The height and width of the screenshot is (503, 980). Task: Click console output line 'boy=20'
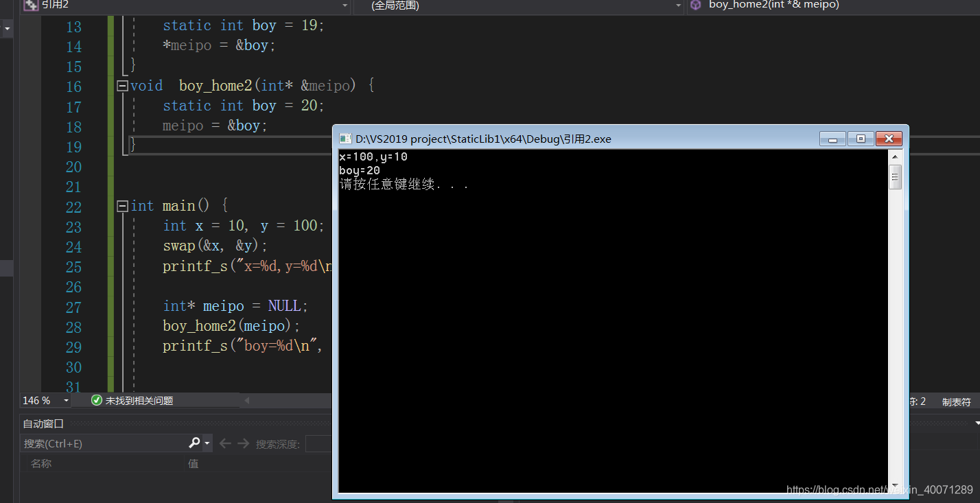click(360, 170)
